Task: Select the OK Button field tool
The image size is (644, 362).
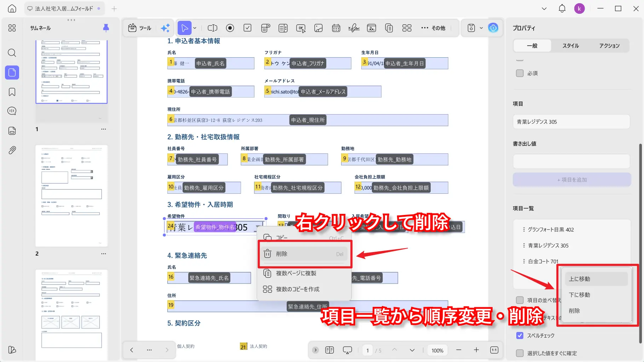Action: 301,28
